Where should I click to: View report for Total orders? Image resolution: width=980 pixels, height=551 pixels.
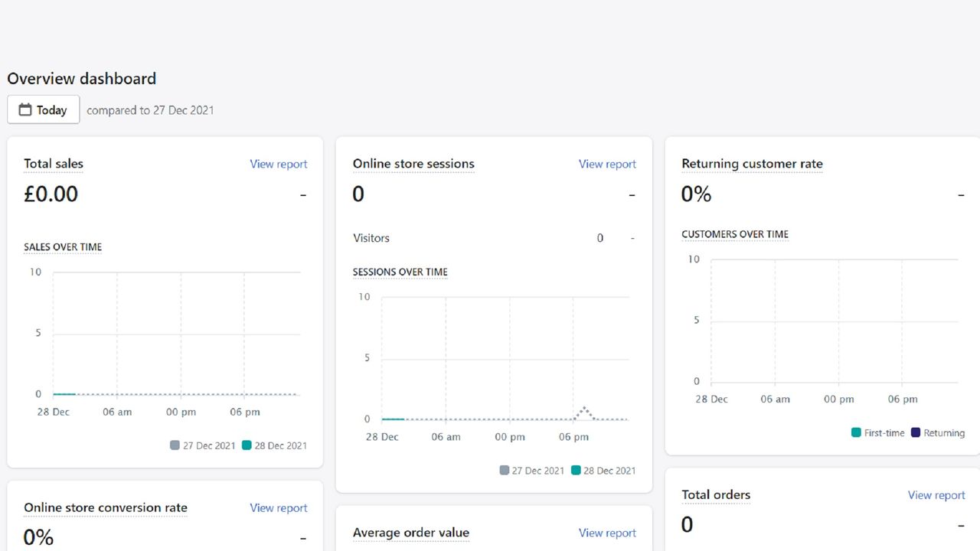click(936, 495)
